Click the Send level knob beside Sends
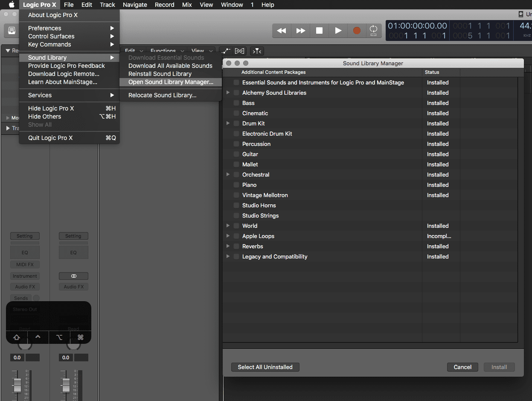Screen dimensions: 532x401 click(x=36, y=298)
